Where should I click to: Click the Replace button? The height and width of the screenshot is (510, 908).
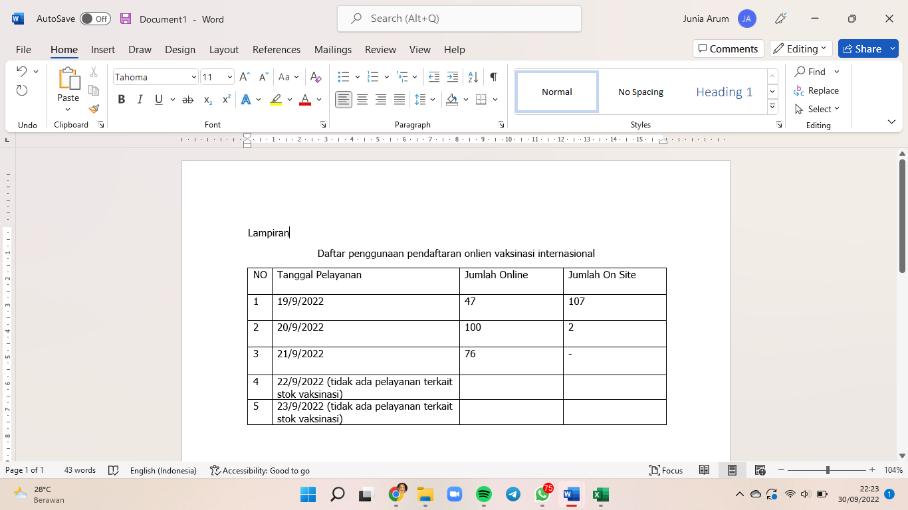pos(817,90)
